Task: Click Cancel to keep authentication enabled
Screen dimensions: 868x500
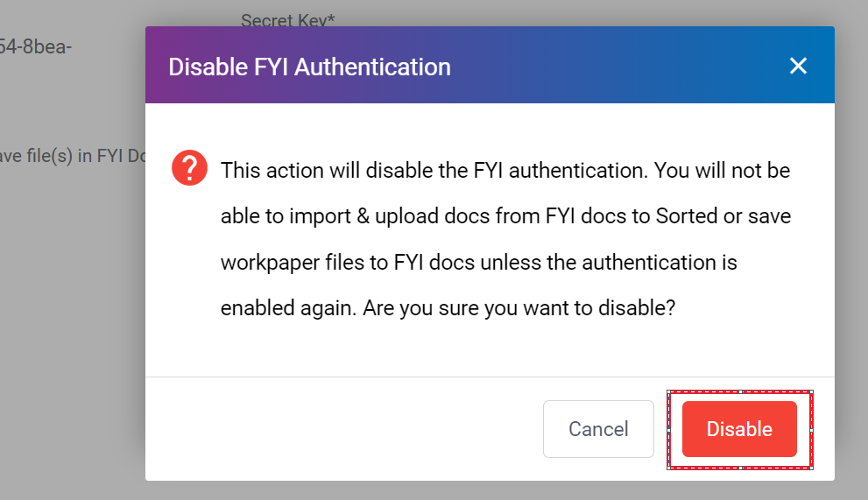Action: point(598,429)
